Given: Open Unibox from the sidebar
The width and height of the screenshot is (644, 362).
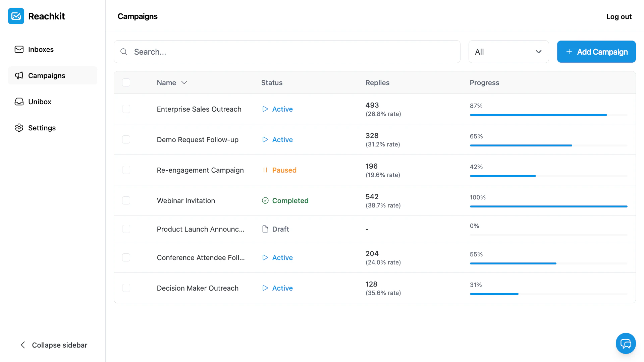Looking at the screenshot, I should (x=40, y=102).
